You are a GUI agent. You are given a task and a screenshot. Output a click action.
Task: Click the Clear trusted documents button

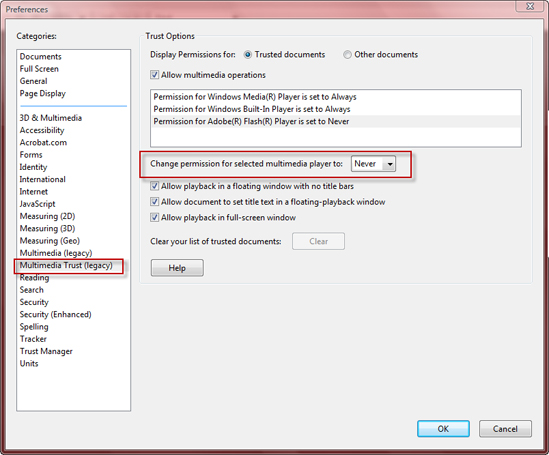click(x=318, y=241)
